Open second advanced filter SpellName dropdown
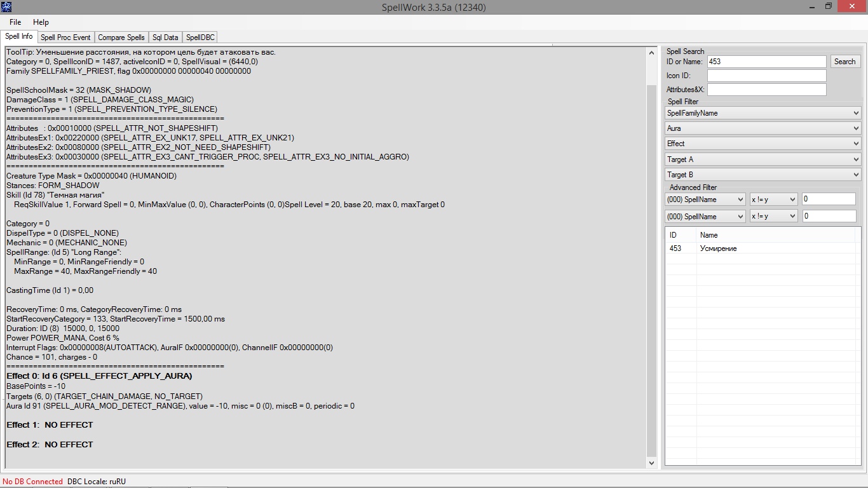 tap(705, 217)
